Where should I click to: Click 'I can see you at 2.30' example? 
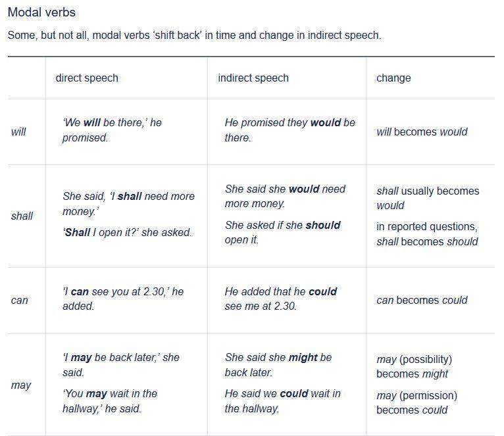(x=123, y=299)
